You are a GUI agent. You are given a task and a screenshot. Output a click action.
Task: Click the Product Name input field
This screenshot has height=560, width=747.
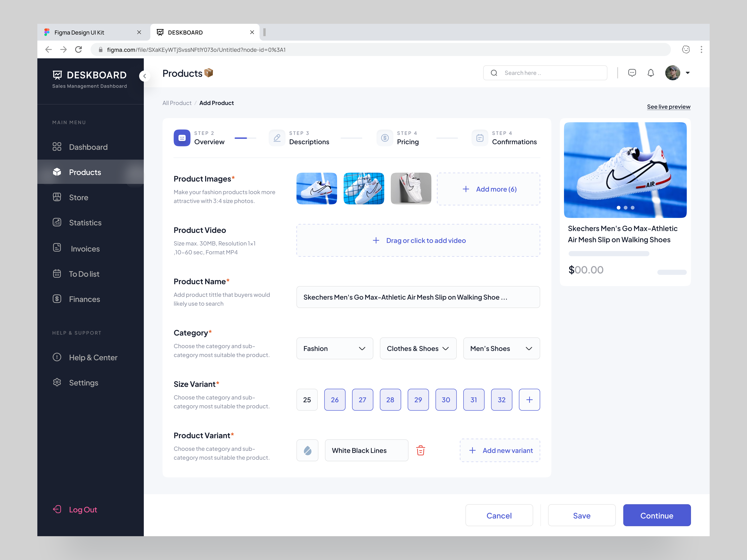(418, 297)
